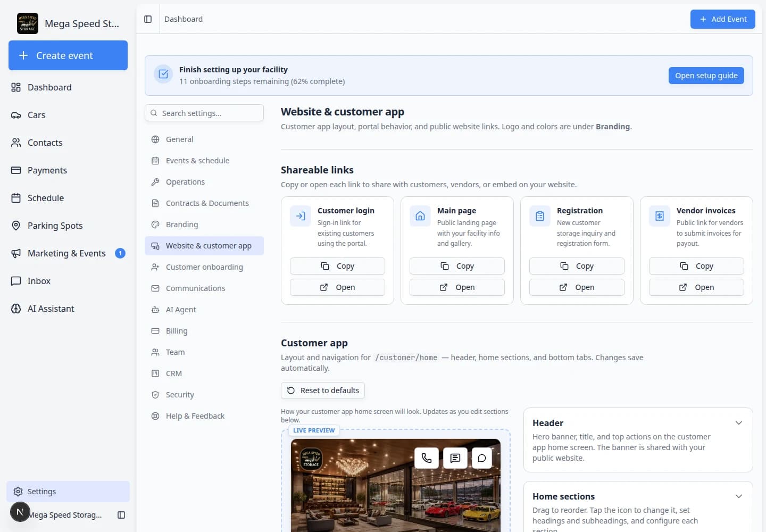Click the phone call icon in live preview
Image resolution: width=766 pixels, height=532 pixels.
427,458
